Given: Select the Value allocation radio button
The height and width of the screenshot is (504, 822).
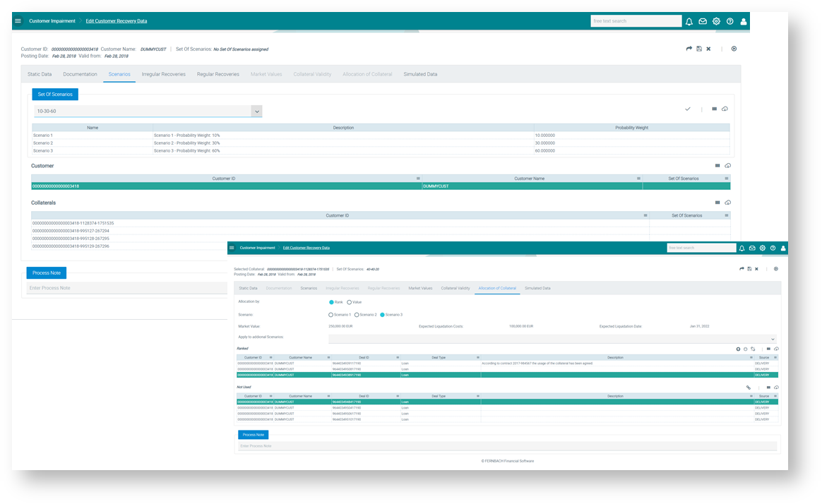Looking at the screenshot, I should [349, 302].
